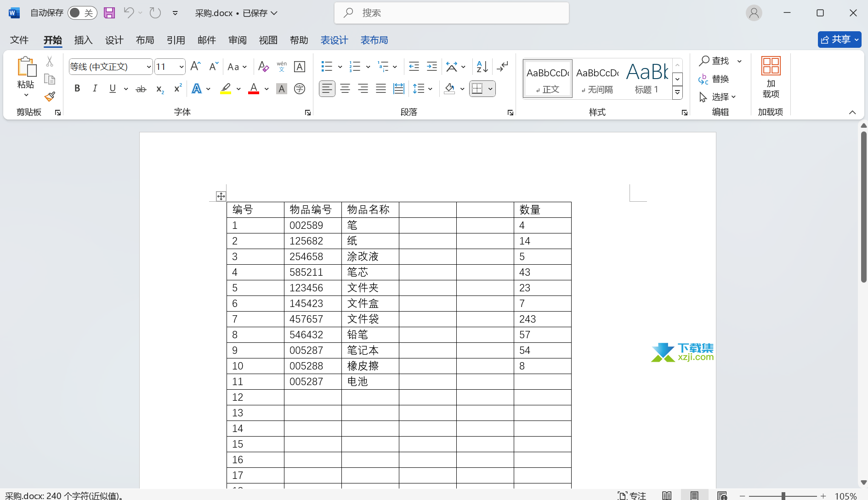The image size is (868, 500).
Task: Decrease font size with A-down icon
Action: (213, 67)
